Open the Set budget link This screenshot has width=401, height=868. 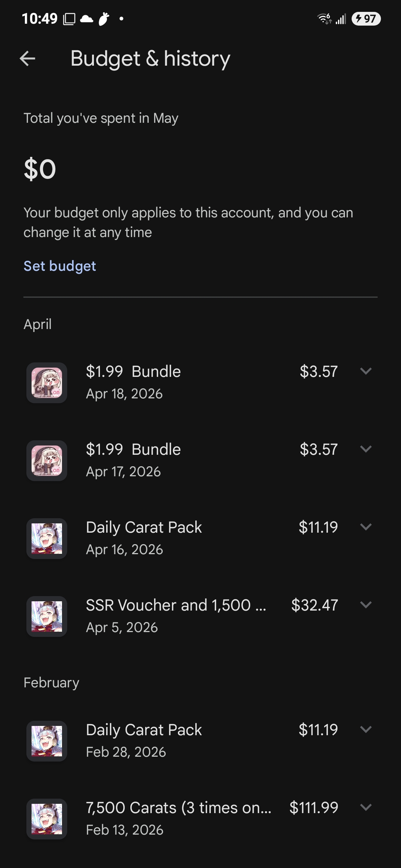pos(60,266)
